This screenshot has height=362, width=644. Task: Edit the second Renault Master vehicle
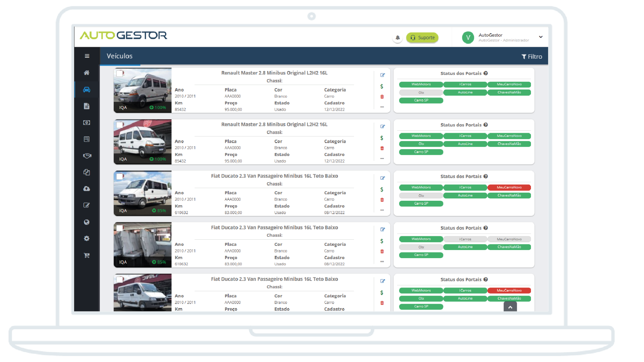(382, 127)
